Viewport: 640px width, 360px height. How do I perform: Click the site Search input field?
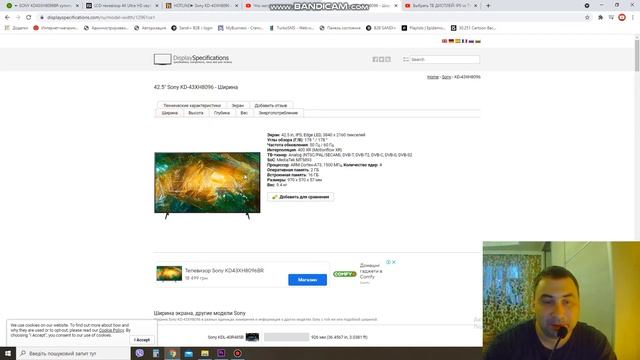(444, 60)
